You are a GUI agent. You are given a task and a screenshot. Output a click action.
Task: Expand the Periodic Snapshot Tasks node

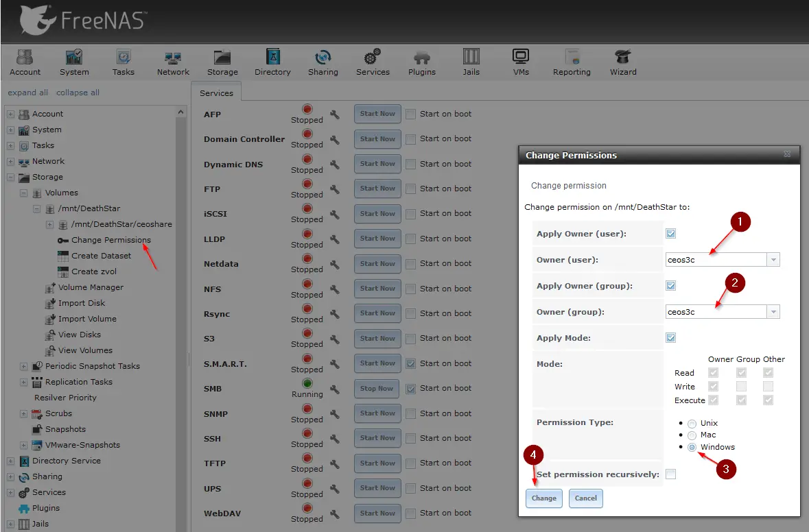(23, 366)
